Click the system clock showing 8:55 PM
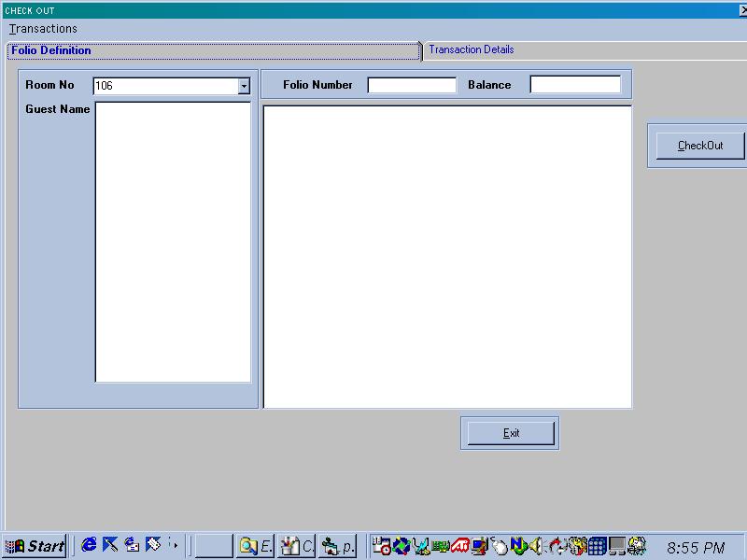The image size is (747, 560). [x=696, y=548]
